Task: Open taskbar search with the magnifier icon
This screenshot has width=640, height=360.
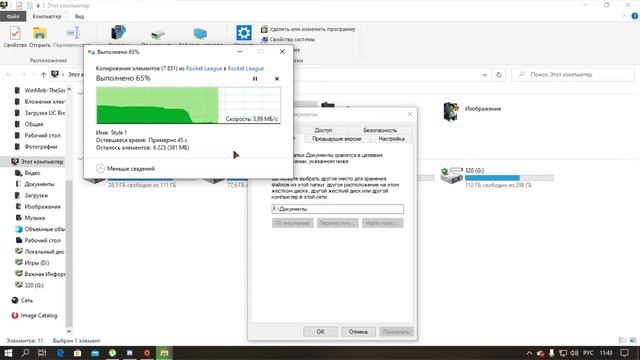Action: (25, 353)
